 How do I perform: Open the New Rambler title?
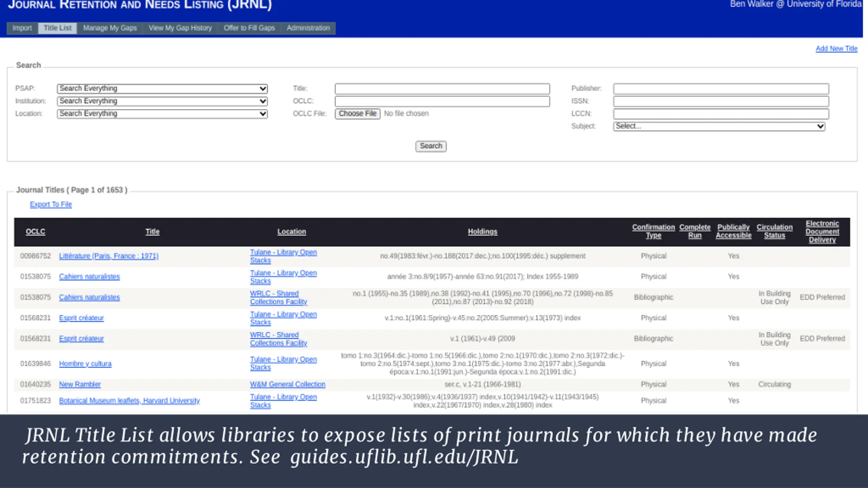click(80, 384)
